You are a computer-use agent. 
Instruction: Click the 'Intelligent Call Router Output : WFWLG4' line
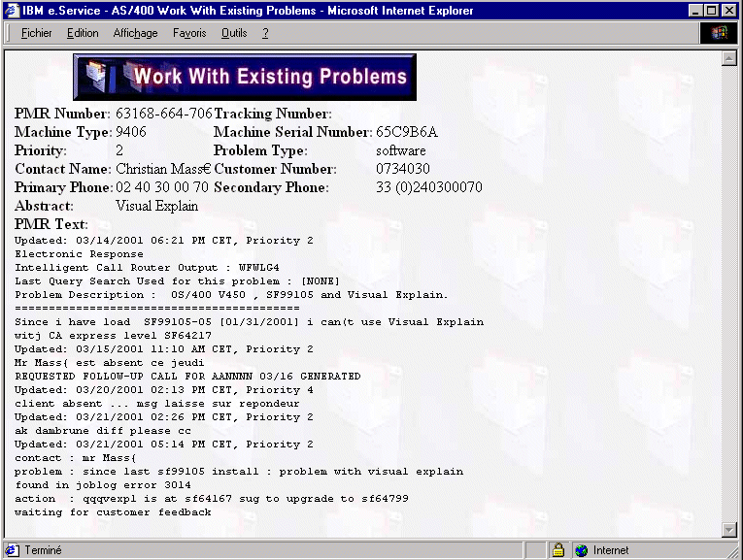coord(147,268)
